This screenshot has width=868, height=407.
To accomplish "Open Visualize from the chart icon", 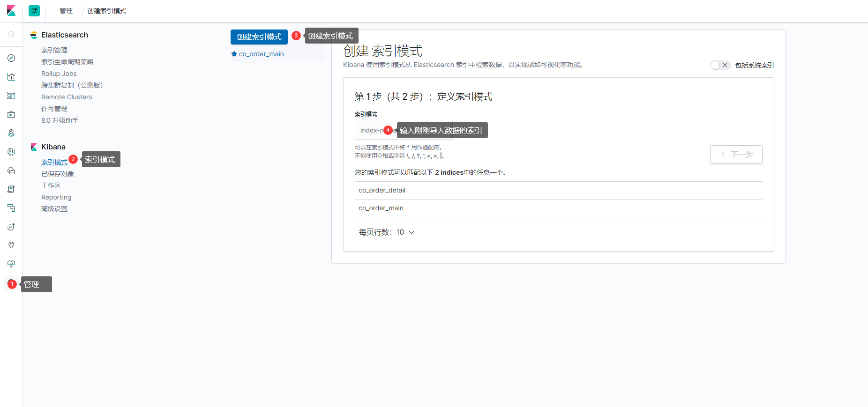I will (x=11, y=77).
